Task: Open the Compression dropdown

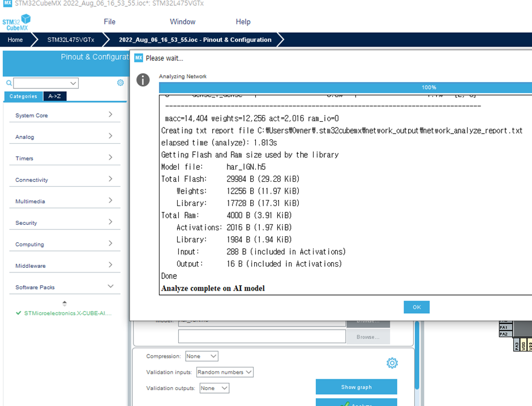Action: [x=201, y=356]
